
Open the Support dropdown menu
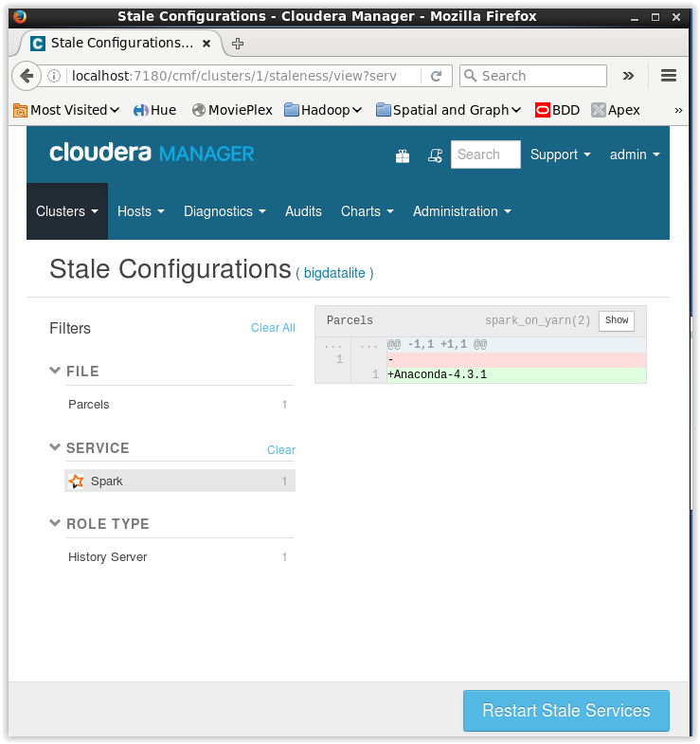click(x=561, y=154)
